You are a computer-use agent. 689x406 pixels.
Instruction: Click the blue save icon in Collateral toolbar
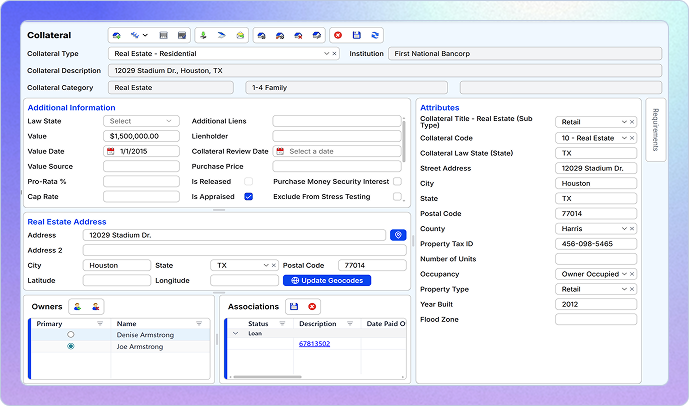(356, 35)
